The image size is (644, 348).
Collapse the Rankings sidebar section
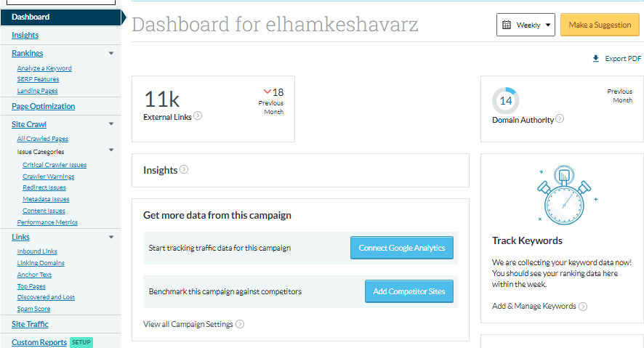[x=111, y=53]
